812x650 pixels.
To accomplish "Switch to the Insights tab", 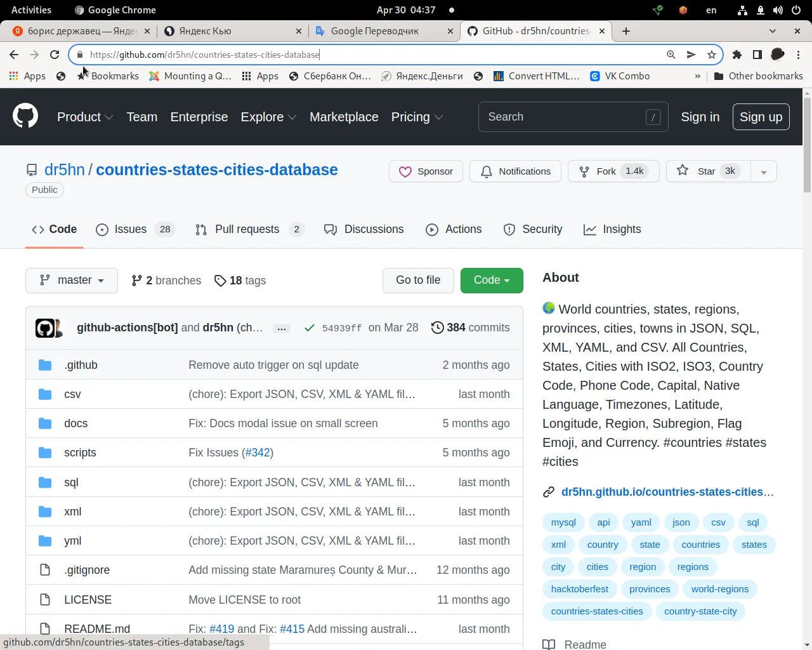I will (x=612, y=229).
